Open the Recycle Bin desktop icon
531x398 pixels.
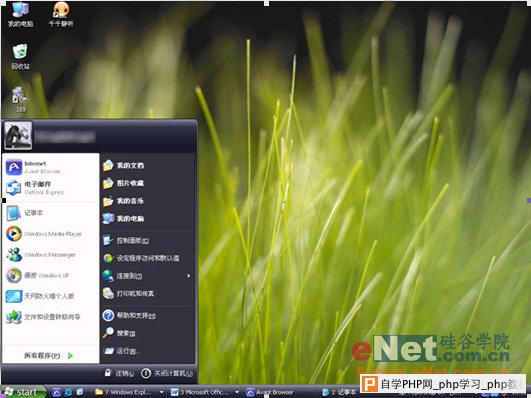20,56
